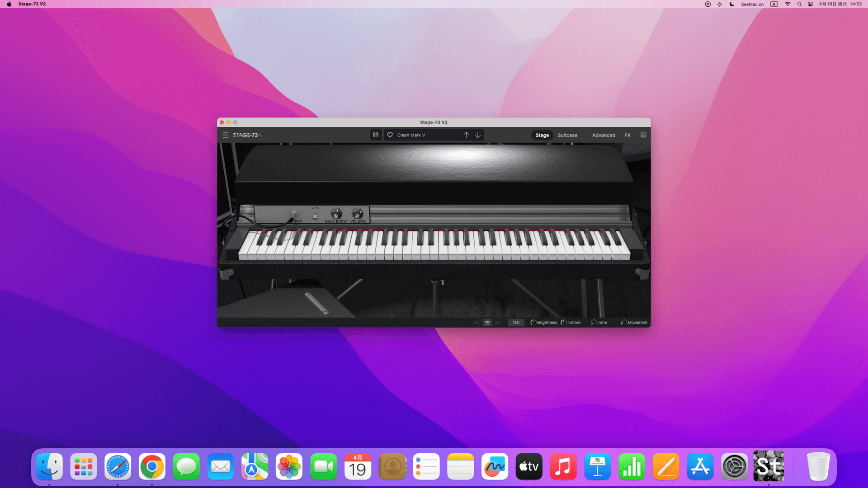Click the Bass Boost knob
This screenshot has width=868, height=488.
pyautogui.click(x=336, y=214)
